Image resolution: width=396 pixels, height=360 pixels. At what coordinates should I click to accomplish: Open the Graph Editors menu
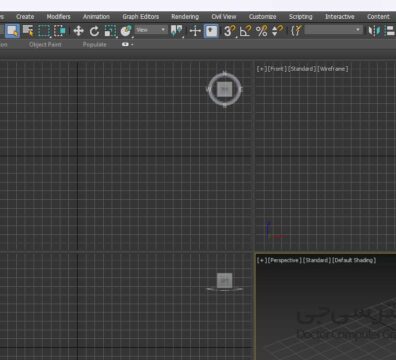tap(140, 16)
